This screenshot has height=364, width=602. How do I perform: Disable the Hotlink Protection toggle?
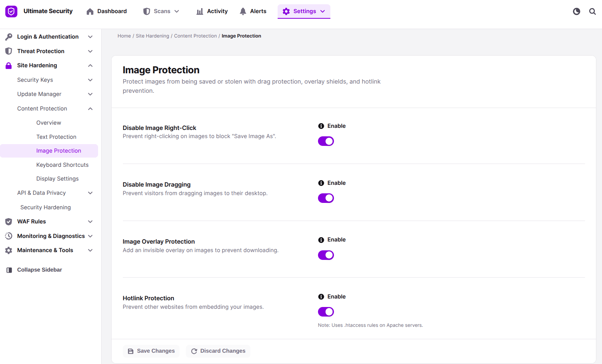(326, 312)
